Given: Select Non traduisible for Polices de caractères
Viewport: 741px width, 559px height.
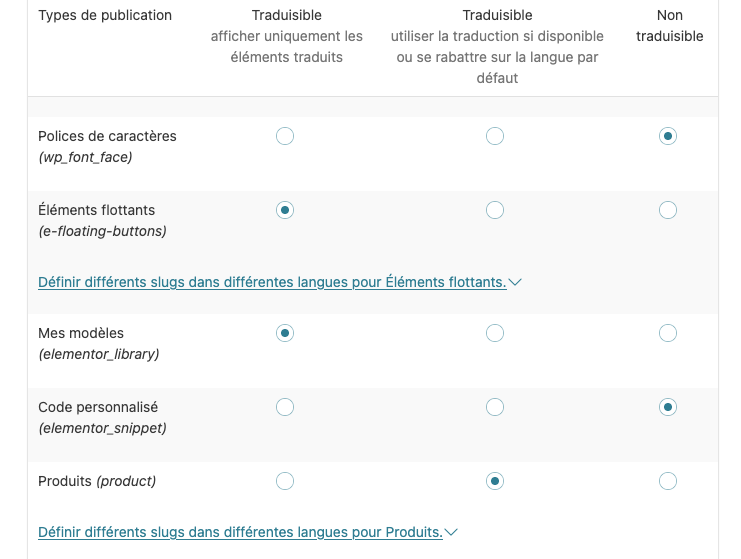Looking at the screenshot, I should click(668, 136).
